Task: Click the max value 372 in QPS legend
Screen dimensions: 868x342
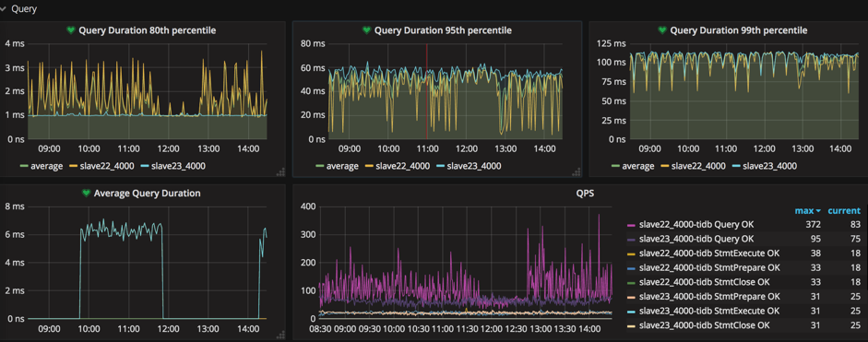Action: coord(814,224)
